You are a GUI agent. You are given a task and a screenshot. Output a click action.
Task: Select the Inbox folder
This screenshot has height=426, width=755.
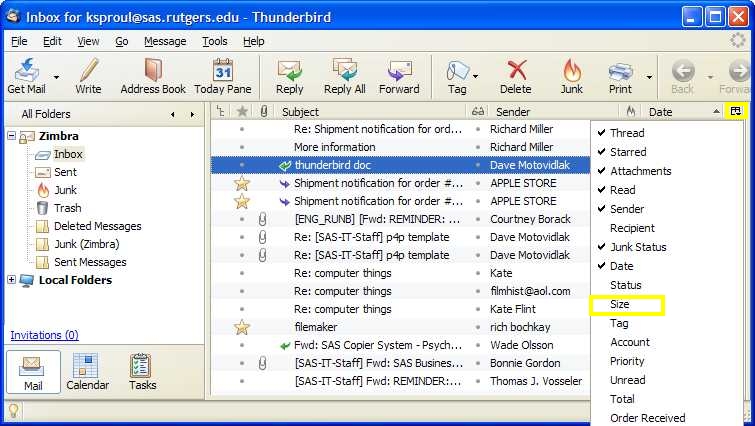[x=60, y=154]
